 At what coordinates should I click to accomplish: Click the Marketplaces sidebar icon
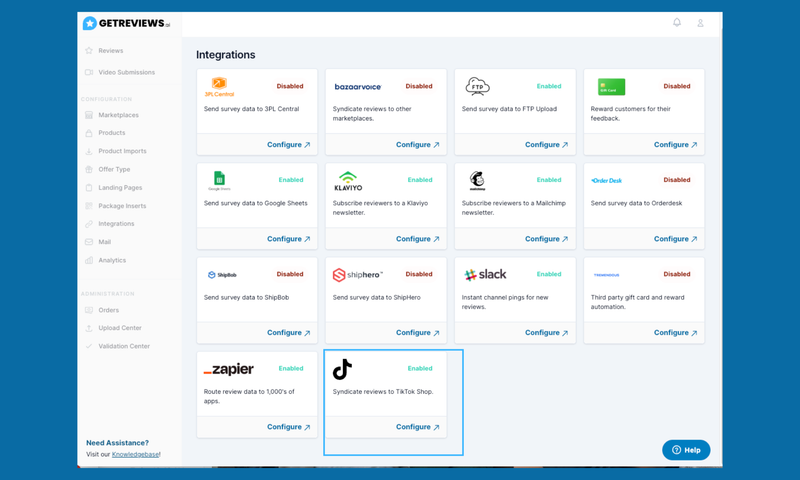pyautogui.click(x=89, y=115)
